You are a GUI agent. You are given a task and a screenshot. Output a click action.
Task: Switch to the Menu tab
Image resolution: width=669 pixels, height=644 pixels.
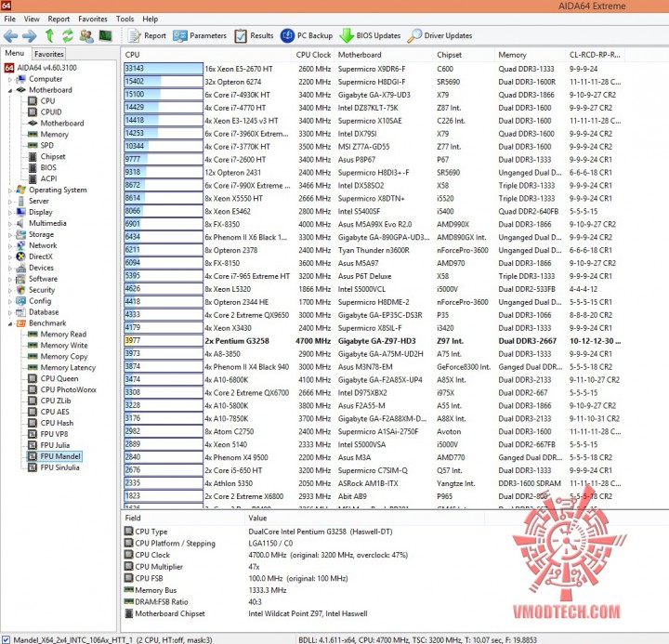[x=15, y=53]
